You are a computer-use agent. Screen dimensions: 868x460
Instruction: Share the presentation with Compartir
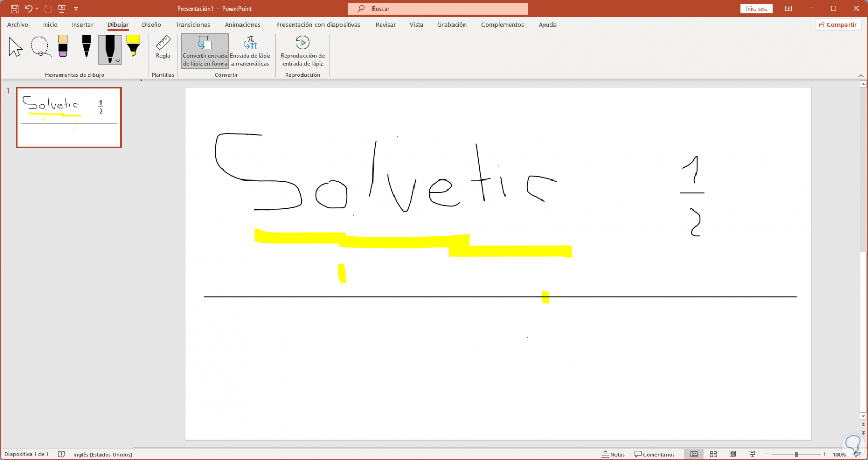coord(838,25)
